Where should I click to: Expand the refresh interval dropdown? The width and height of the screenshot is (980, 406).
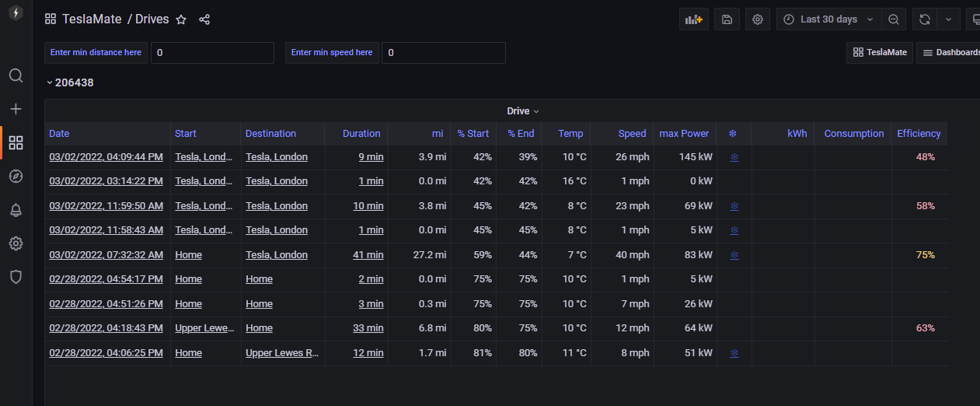click(948, 19)
